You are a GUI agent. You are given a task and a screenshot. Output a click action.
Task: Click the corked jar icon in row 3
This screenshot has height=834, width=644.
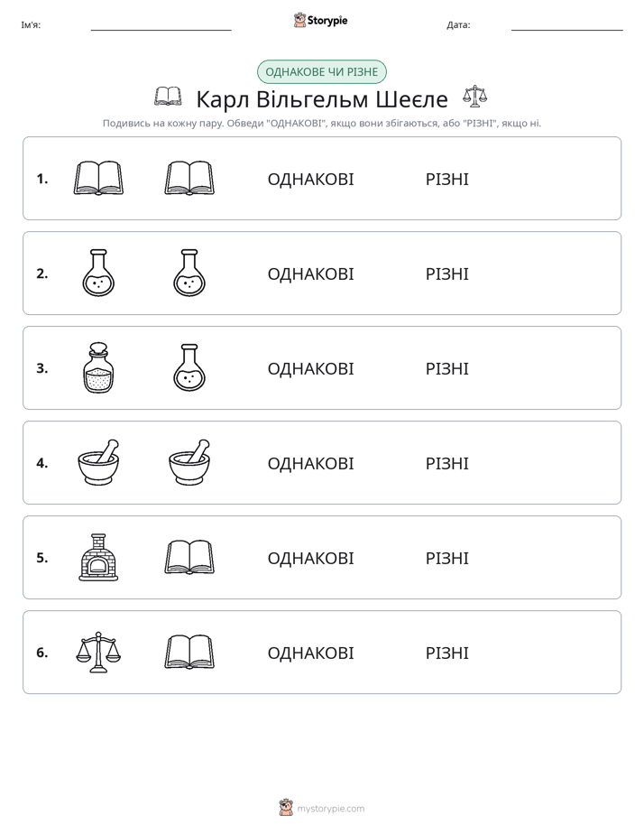click(x=98, y=367)
